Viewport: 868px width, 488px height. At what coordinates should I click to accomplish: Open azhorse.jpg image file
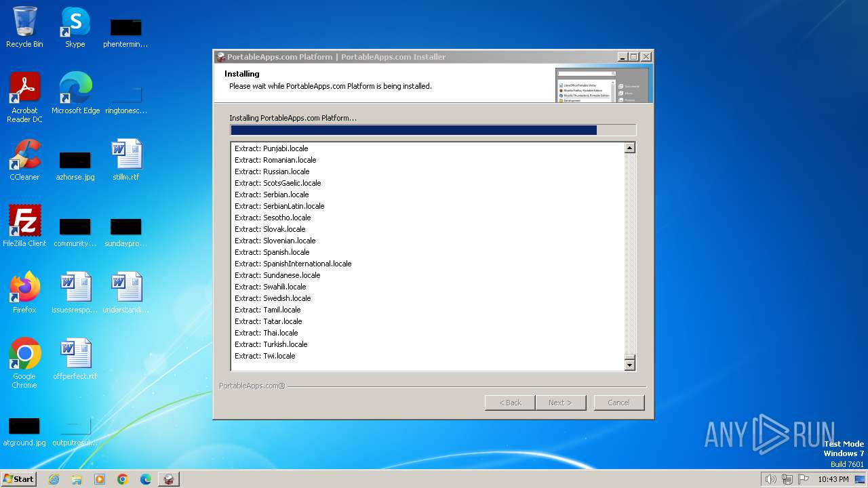75,165
